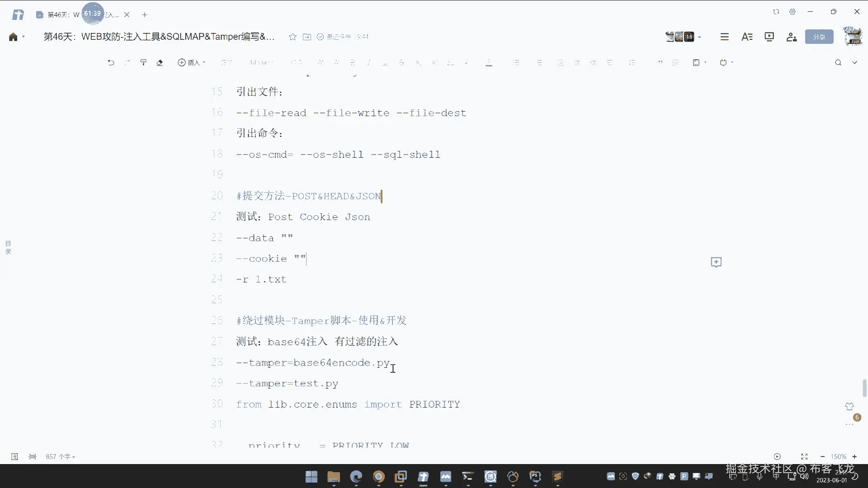Click the zoom in plus button
Image resolution: width=868 pixels, height=488 pixels.
click(x=854, y=457)
